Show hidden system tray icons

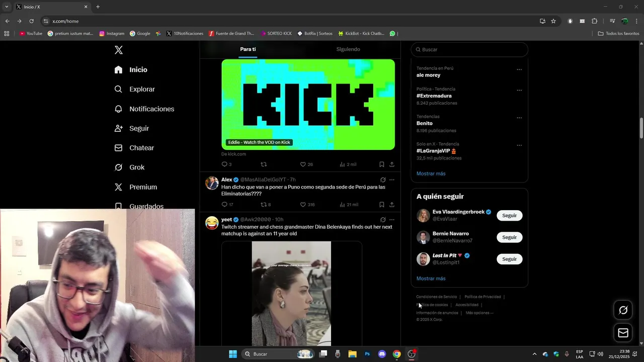click(534, 354)
